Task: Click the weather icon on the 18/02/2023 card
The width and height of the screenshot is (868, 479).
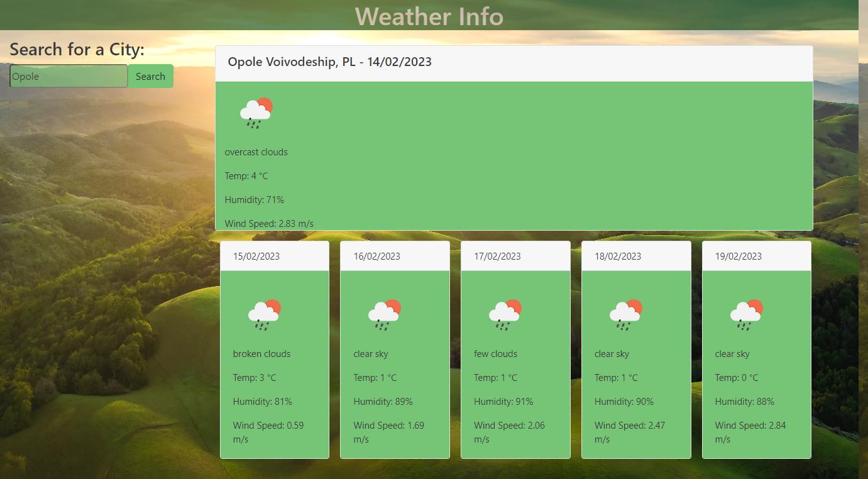Action: click(x=626, y=315)
